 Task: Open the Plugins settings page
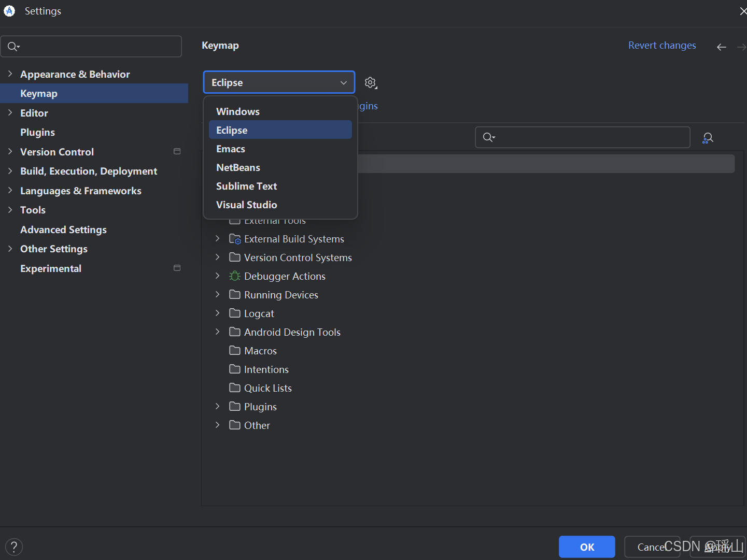click(x=94, y=132)
